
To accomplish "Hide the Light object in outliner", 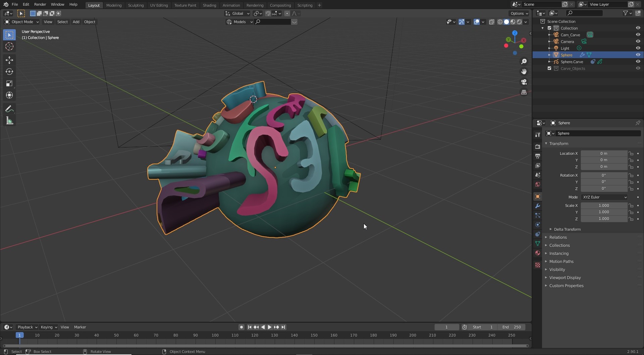I will [x=638, y=48].
